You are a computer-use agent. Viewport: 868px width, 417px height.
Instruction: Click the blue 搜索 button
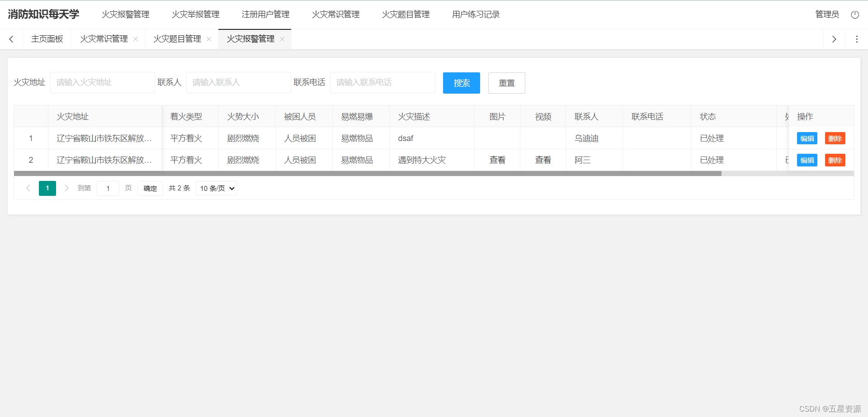461,83
